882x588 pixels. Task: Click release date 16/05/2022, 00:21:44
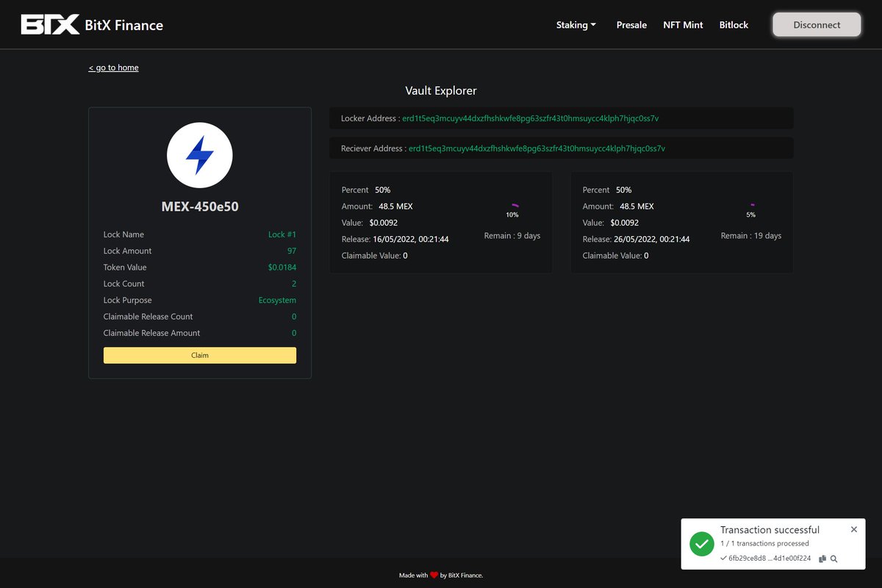click(411, 239)
